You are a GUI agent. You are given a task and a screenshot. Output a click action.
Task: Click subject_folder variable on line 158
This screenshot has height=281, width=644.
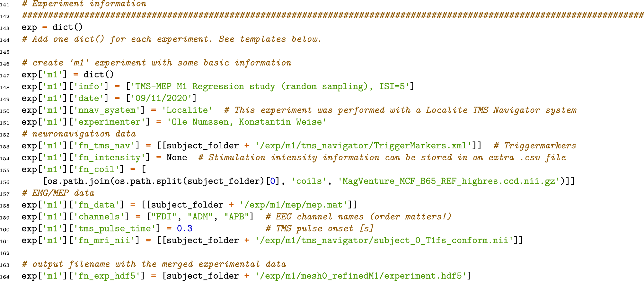pyautogui.click(x=187, y=206)
